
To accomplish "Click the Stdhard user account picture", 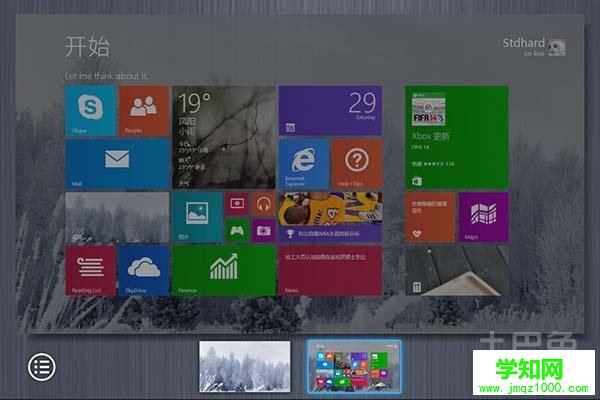I will click(x=556, y=47).
